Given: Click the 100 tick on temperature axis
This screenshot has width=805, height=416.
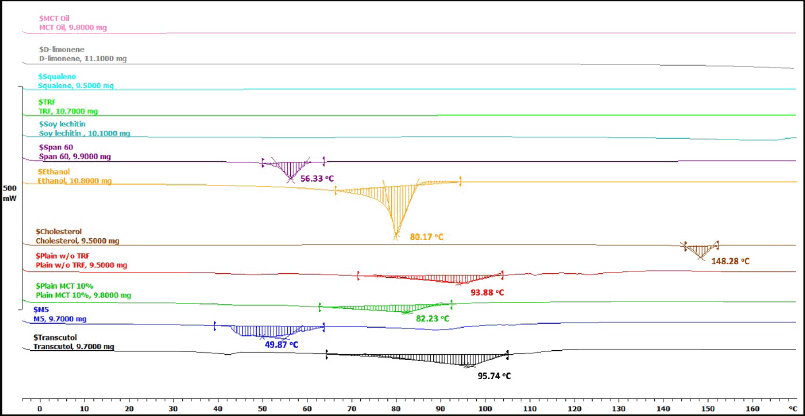Looking at the screenshot, I should coord(485,408).
